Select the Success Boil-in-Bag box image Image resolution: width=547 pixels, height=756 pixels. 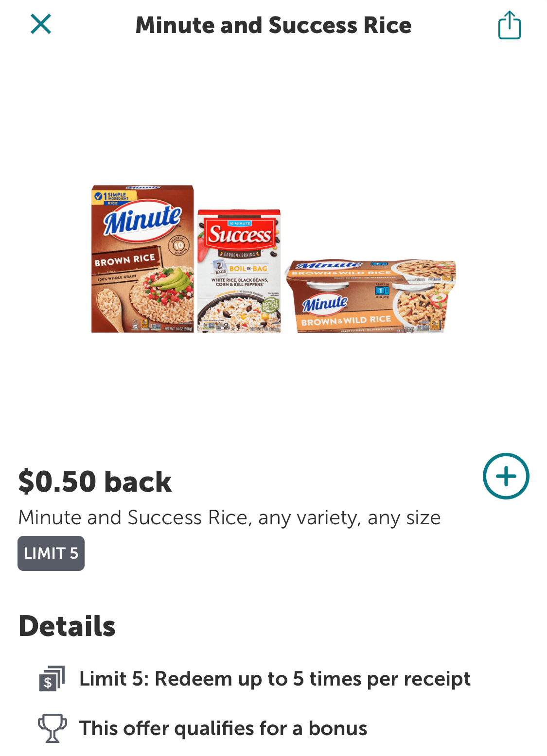tap(239, 271)
